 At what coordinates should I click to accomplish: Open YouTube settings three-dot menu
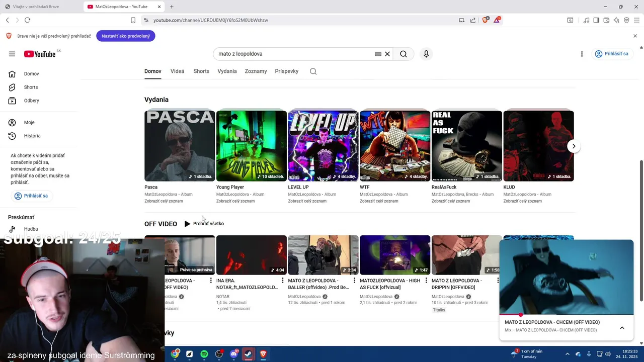[x=582, y=54]
